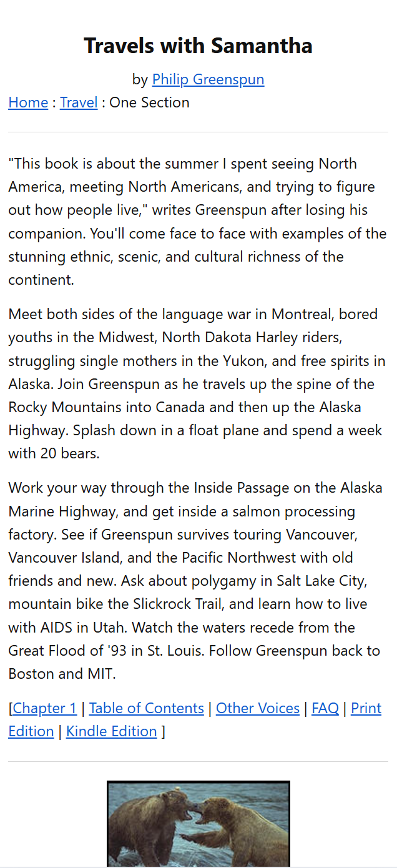
Task: Open the Kindle Edition link
Action: coord(112,731)
